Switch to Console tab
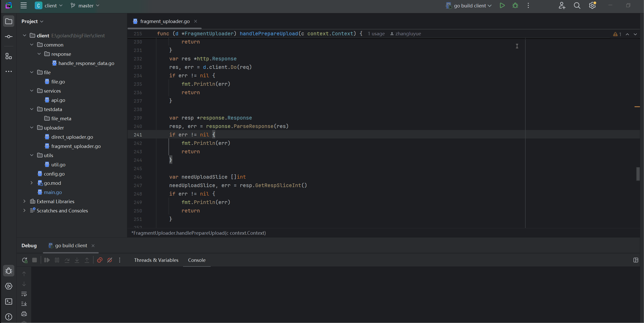This screenshot has width=644, height=323. coord(197,260)
